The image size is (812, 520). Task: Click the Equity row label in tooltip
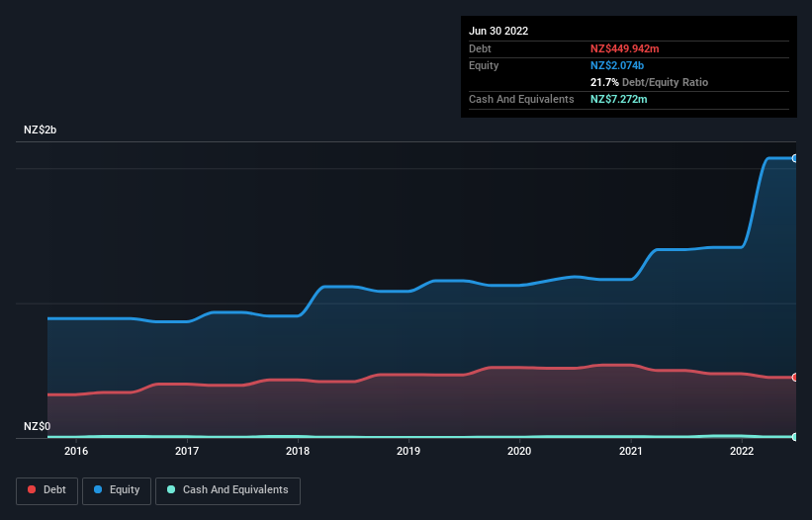[x=484, y=65]
